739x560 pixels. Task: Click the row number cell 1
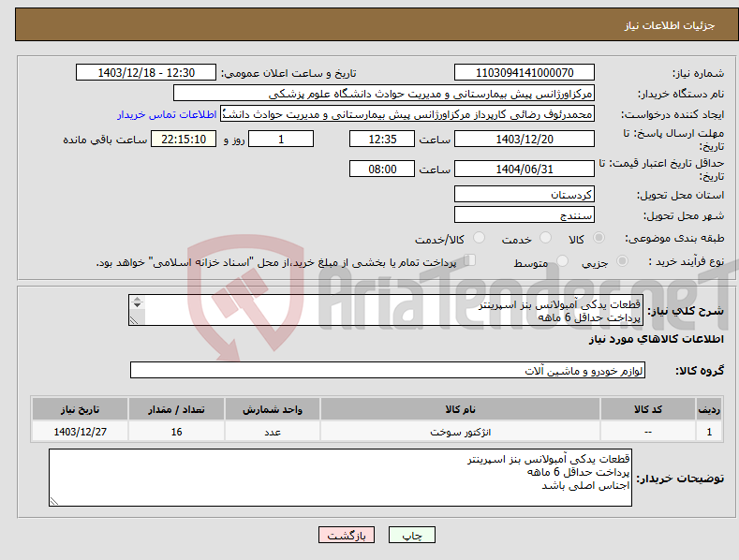(709, 432)
